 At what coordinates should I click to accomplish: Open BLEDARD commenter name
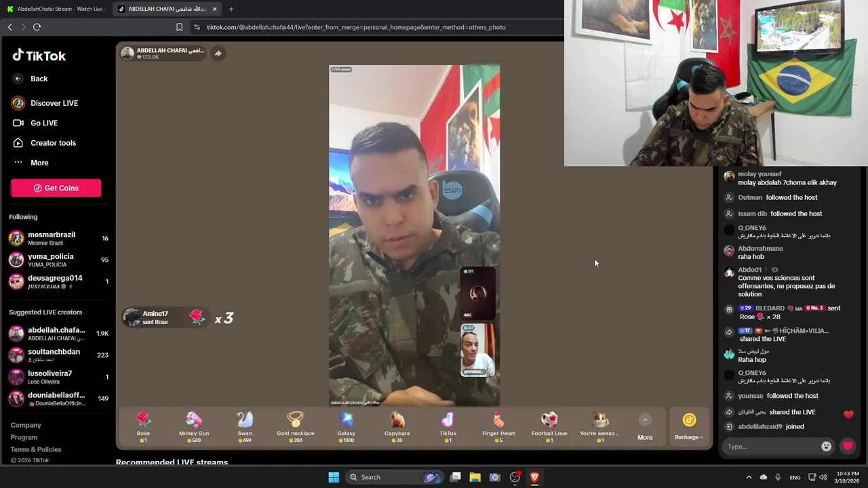click(770, 308)
